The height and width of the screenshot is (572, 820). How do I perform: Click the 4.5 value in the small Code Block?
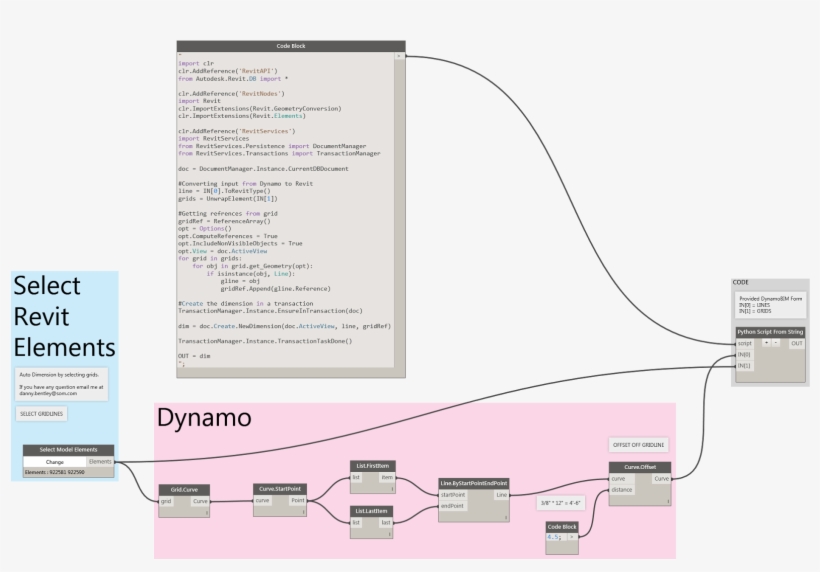[554, 537]
